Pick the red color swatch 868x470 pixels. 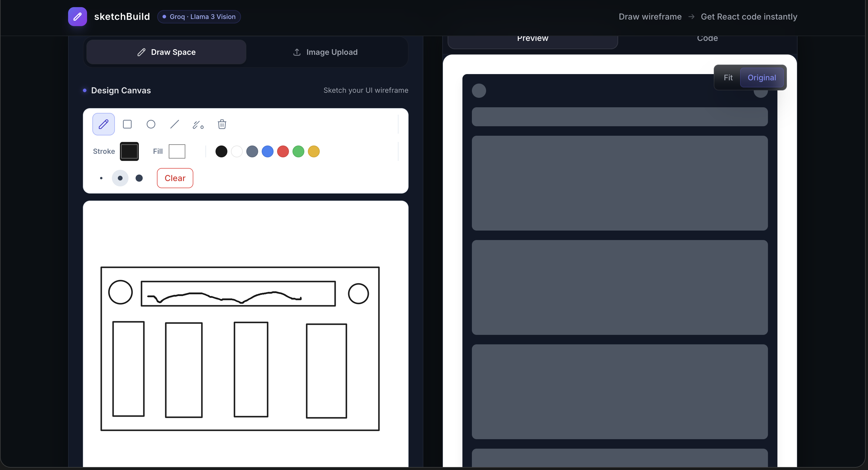coord(283,151)
